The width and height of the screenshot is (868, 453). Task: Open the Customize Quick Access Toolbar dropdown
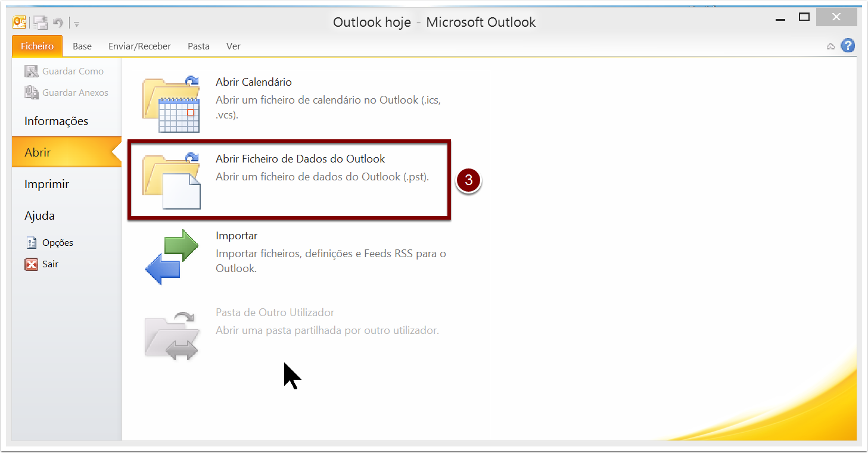point(77,24)
